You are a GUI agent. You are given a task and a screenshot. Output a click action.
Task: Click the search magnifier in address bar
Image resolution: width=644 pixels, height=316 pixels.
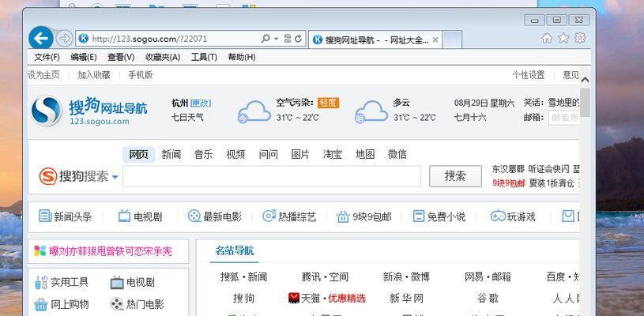click(x=266, y=39)
